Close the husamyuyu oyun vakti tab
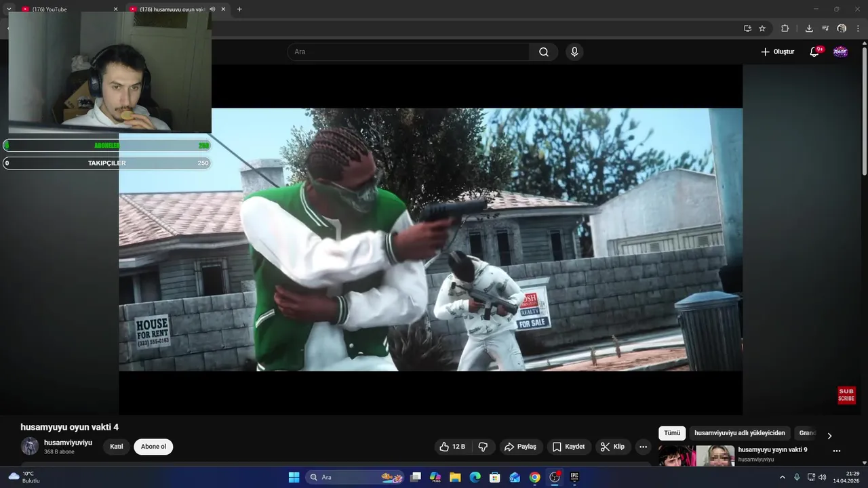The height and width of the screenshot is (488, 868). click(223, 9)
